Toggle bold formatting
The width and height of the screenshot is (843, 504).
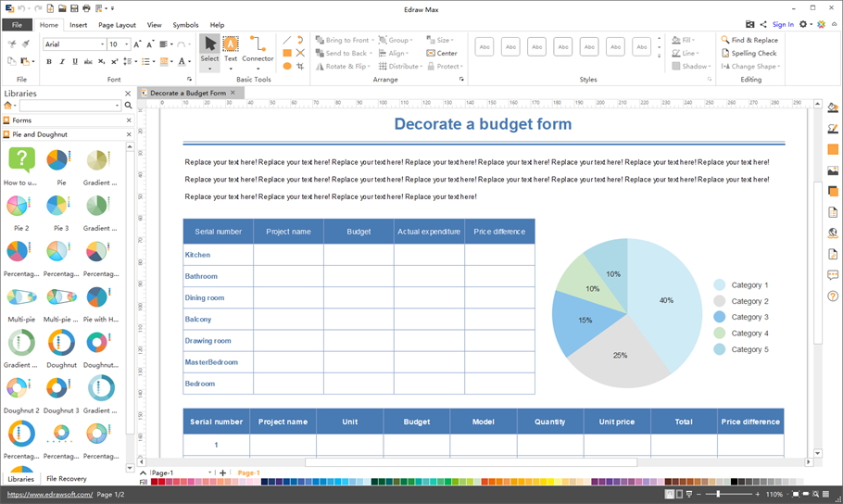pyautogui.click(x=49, y=62)
